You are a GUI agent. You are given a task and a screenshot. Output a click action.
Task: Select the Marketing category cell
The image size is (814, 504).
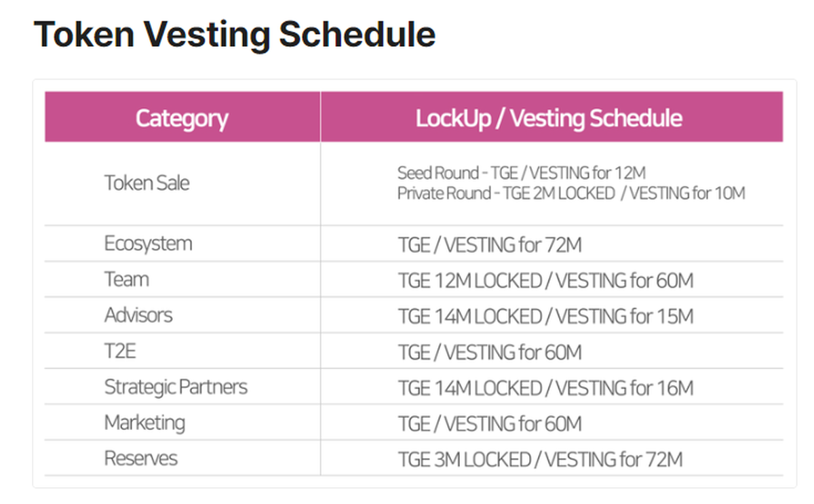pyautogui.click(x=144, y=423)
